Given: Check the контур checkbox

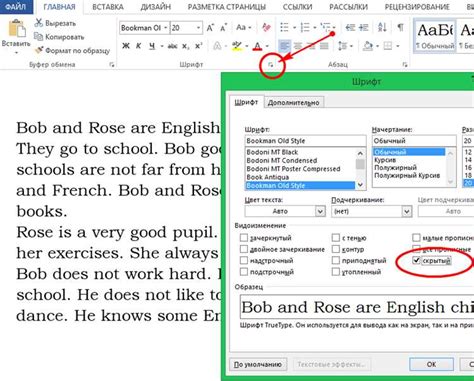Looking at the screenshot, I should (x=336, y=249).
